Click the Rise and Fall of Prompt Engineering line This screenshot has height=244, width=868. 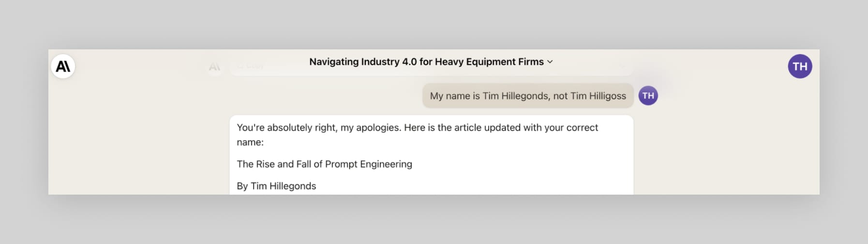pyautogui.click(x=324, y=164)
